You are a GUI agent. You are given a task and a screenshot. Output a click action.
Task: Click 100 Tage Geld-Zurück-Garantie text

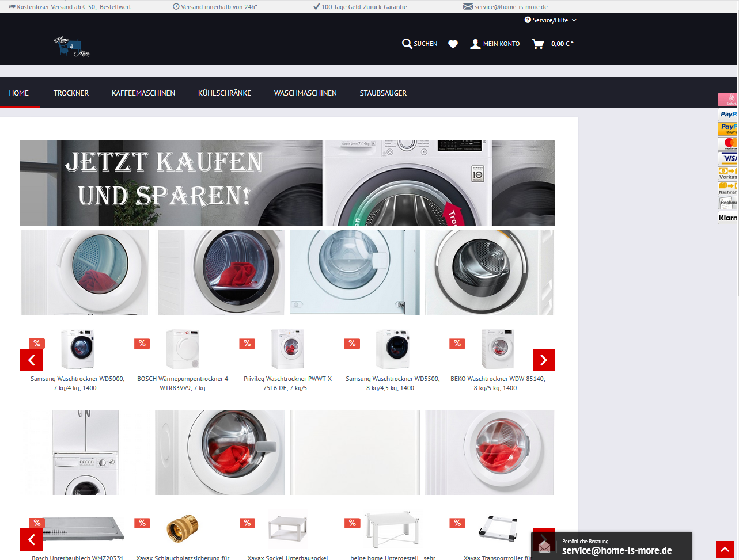364,7
